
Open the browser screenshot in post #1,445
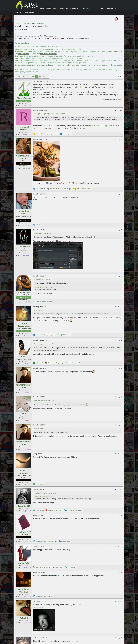(x=58, y=255)
